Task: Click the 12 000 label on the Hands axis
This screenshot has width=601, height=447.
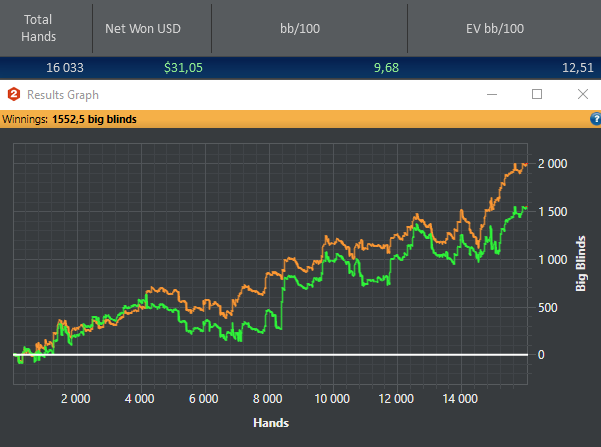Action: pos(396,399)
